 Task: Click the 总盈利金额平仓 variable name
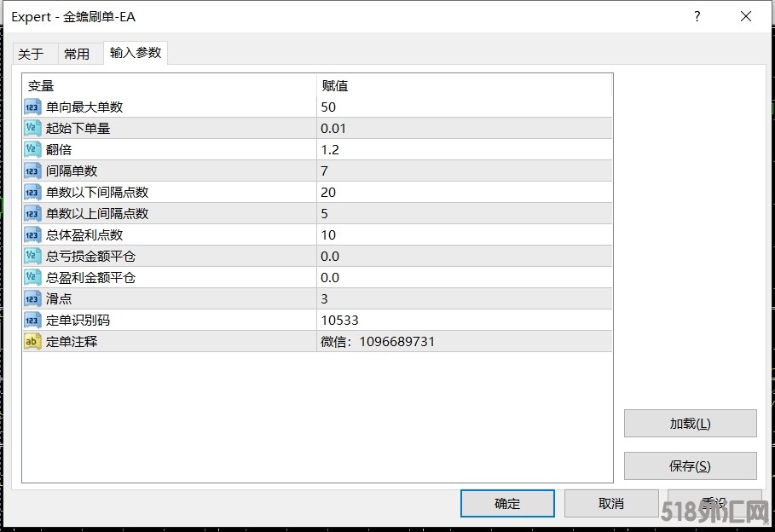pyautogui.click(x=91, y=277)
